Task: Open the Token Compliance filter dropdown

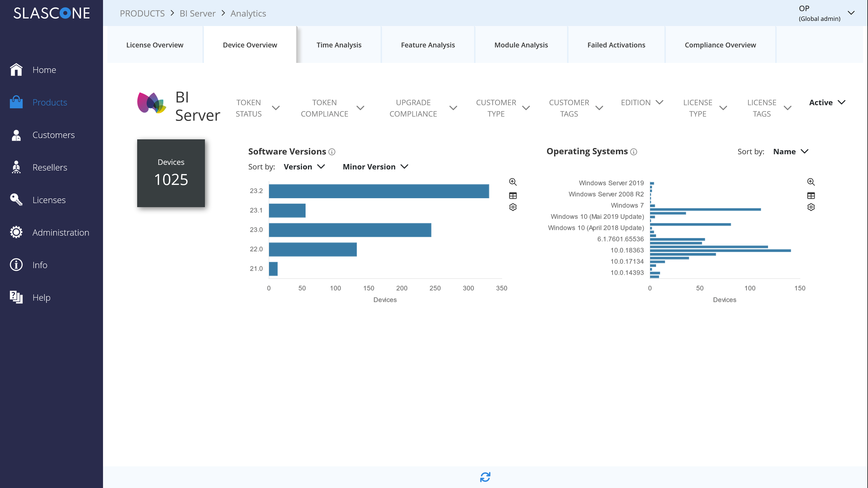Action: tap(333, 108)
